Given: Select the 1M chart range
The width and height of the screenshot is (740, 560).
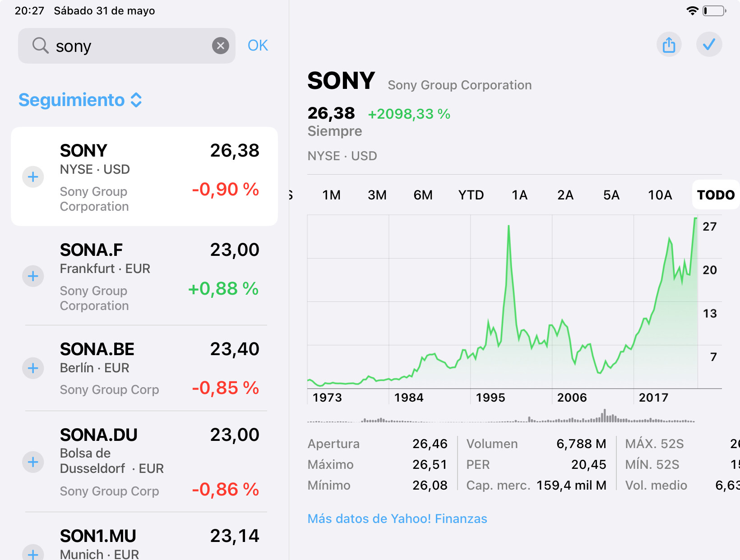Looking at the screenshot, I should click(x=331, y=195).
